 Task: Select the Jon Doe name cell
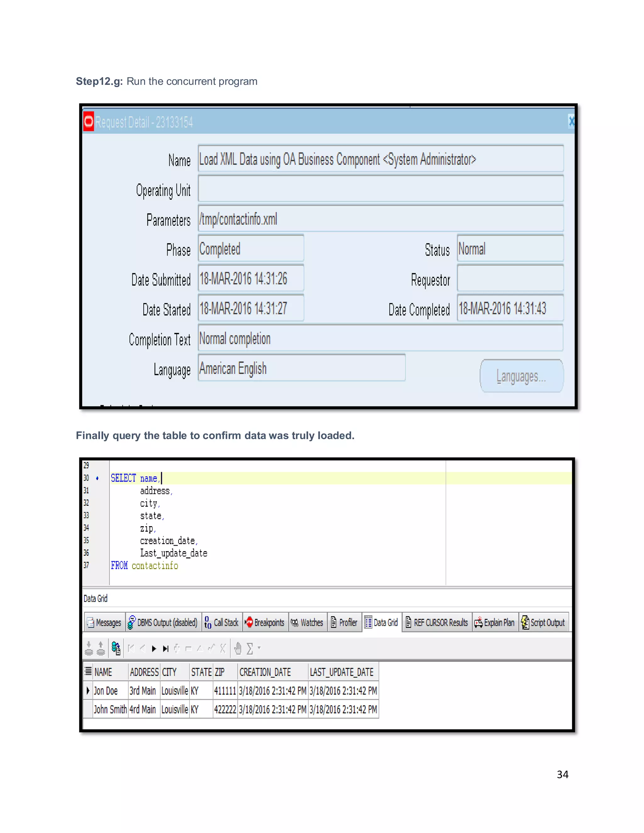(110, 690)
